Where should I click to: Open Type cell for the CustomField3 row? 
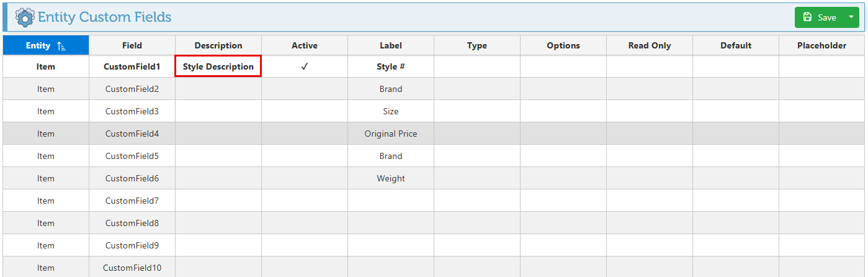[x=477, y=111]
